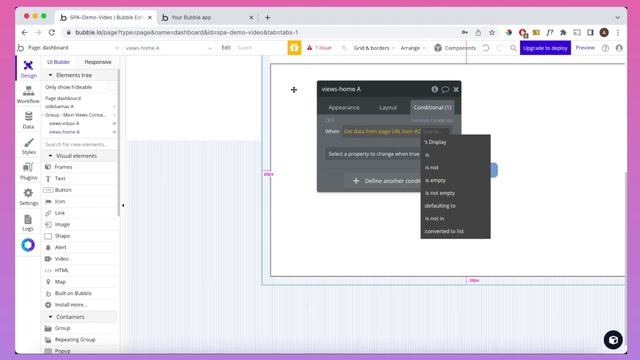Viewport: 640px width, 360px height.
Task: Select the Repeating Group element
Action: click(75, 340)
